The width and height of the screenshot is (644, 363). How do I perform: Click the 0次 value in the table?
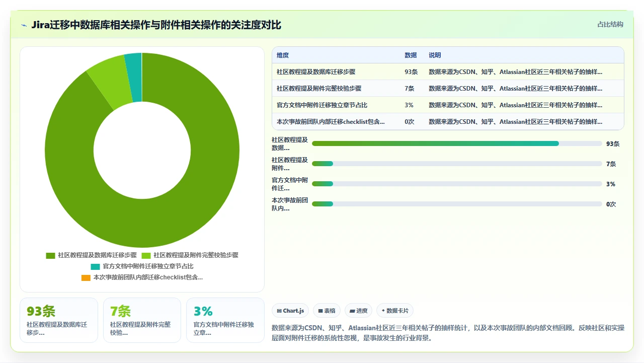410,122
